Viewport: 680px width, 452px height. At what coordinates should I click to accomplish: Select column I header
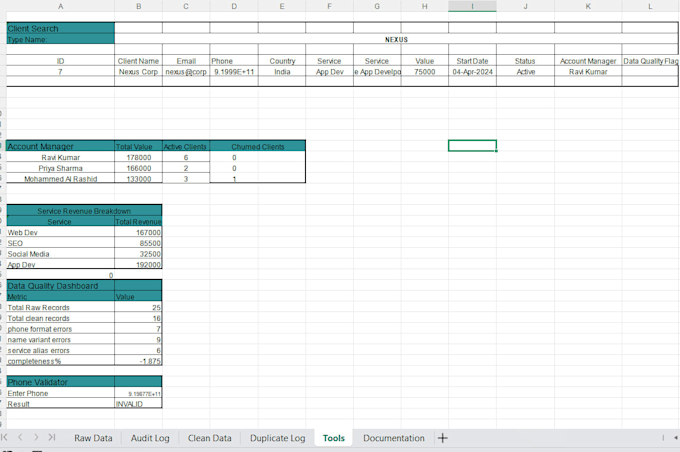coord(472,6)
